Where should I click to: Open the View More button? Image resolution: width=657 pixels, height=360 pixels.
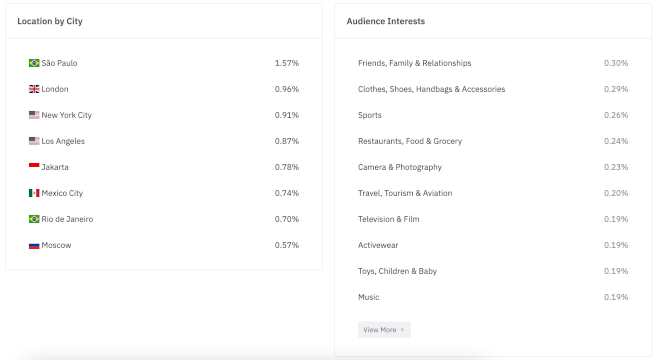pos(384,330)
